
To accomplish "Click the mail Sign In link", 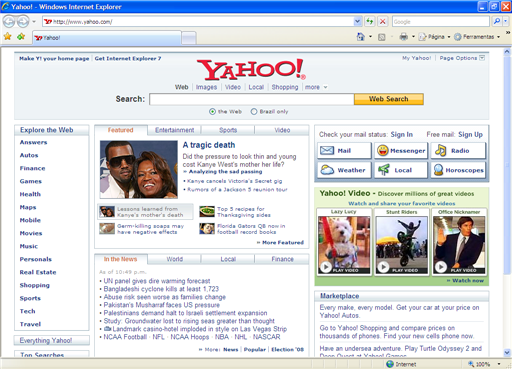I will coord(401,134).
